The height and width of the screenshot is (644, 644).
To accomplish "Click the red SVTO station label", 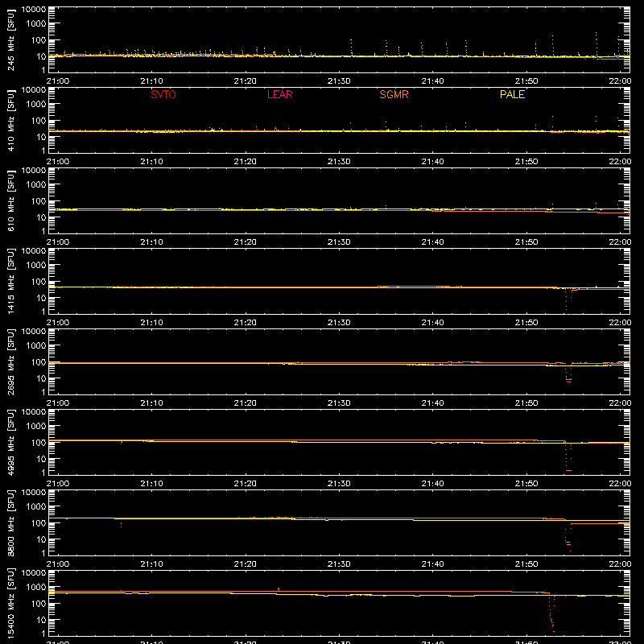I will (163, 94).
